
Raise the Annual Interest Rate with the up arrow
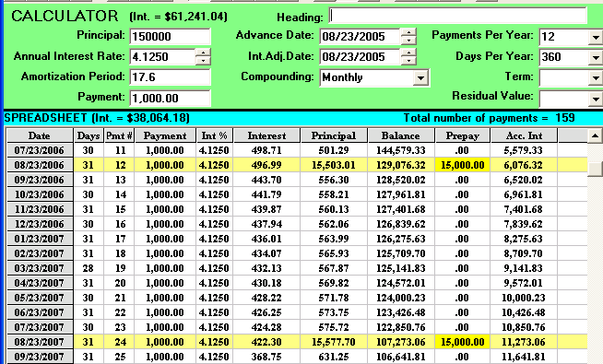(x=203, y=53)
